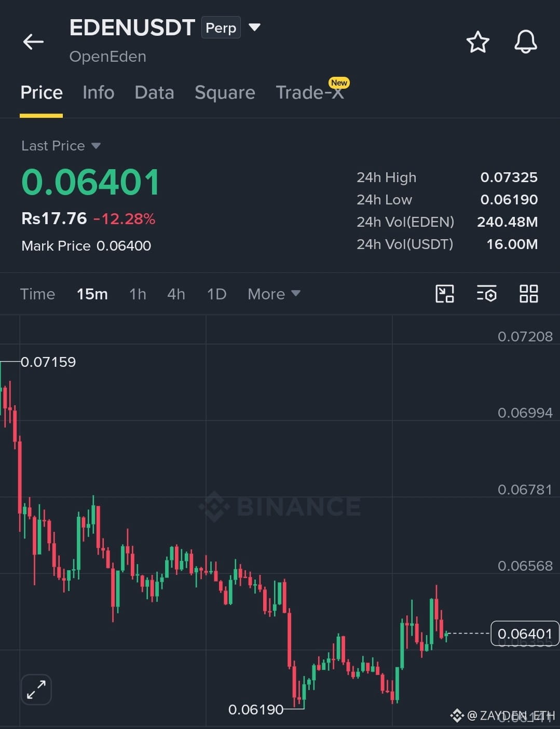Switch chart to the 4h interval
The image size is (560, 729).
point(176,294)
